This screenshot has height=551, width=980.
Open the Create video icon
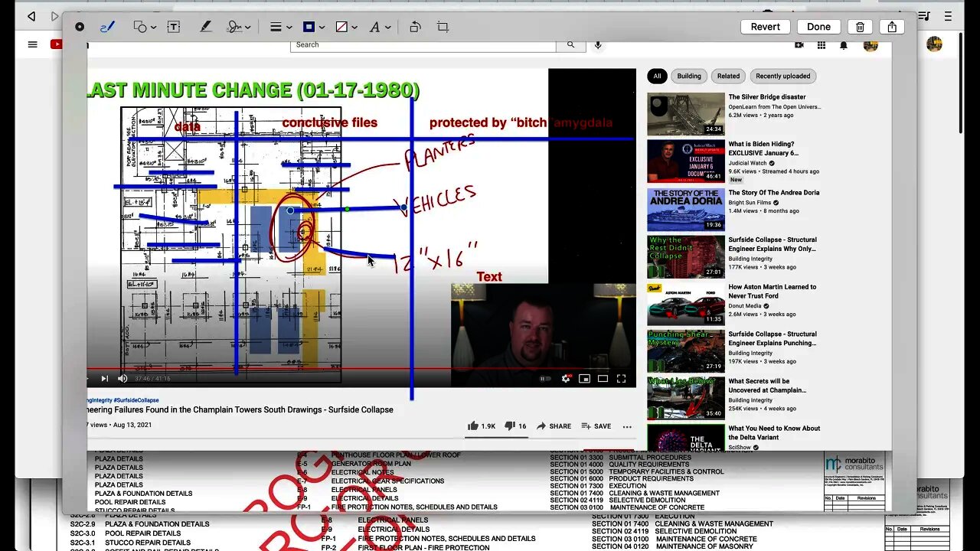(799, 45)
